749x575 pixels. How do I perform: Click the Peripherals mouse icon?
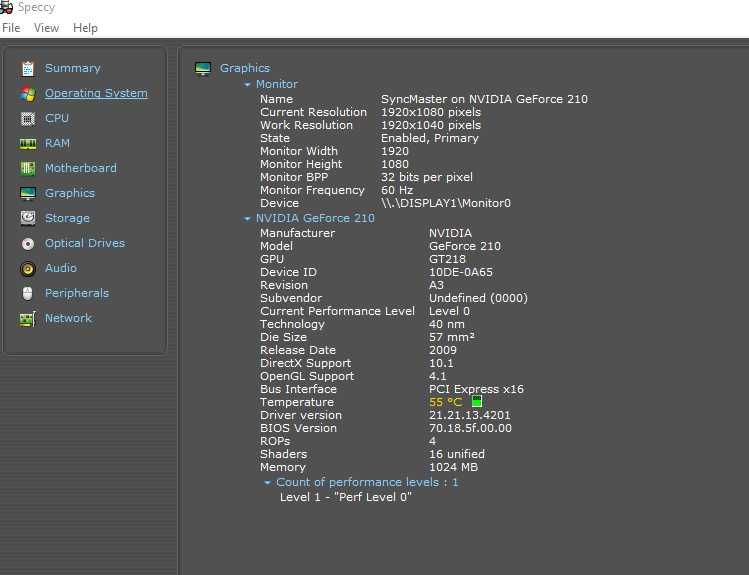[x=28, y=294]
